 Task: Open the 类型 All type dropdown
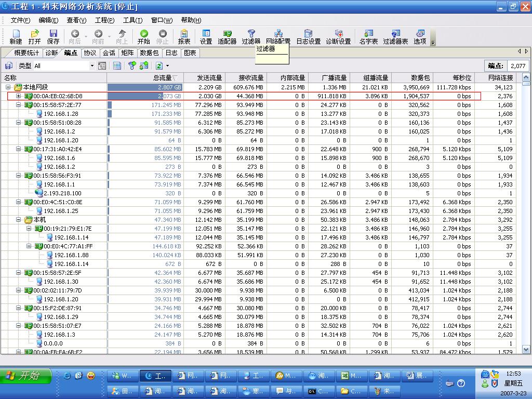point(92,66)
